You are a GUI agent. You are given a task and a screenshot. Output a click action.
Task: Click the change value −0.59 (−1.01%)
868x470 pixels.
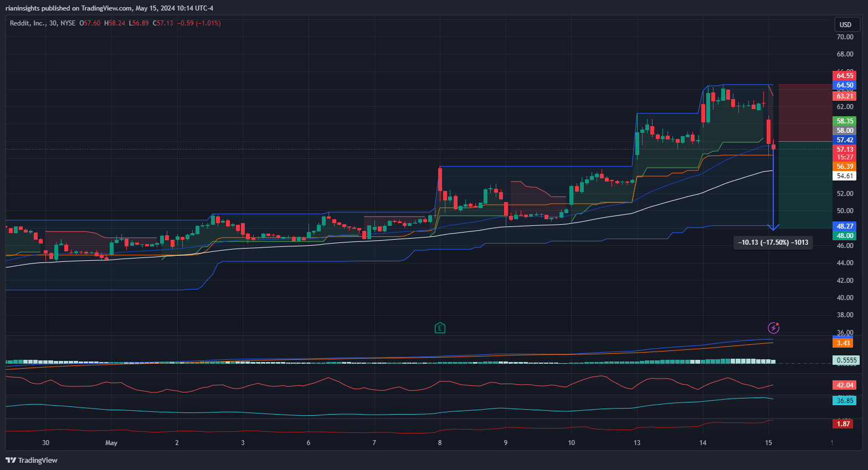(x=199, y=23)
